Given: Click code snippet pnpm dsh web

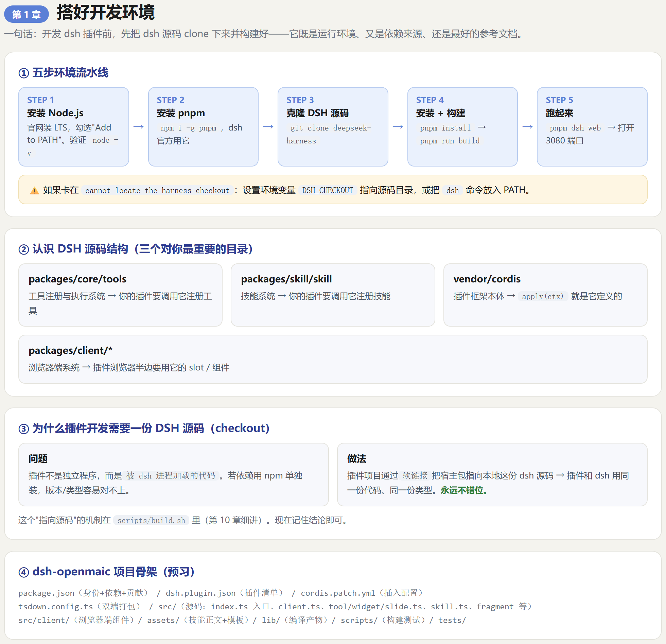Looking at the screenshot, I should coord(575,128).
